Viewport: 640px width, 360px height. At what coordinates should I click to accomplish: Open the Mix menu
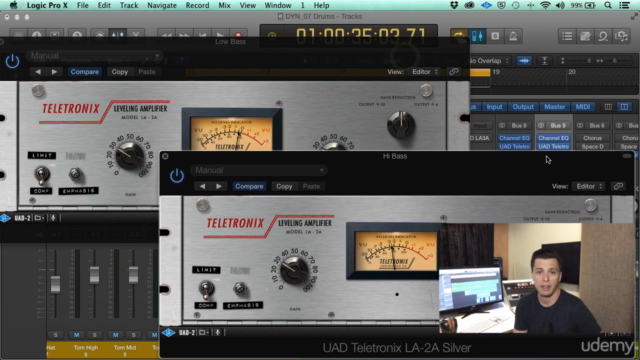[x=224, y=5]
